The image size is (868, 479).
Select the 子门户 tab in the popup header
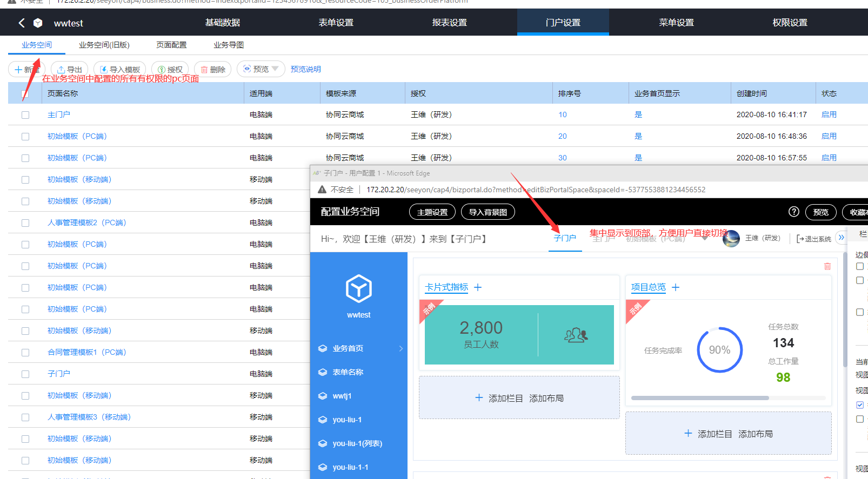point(565,238)
